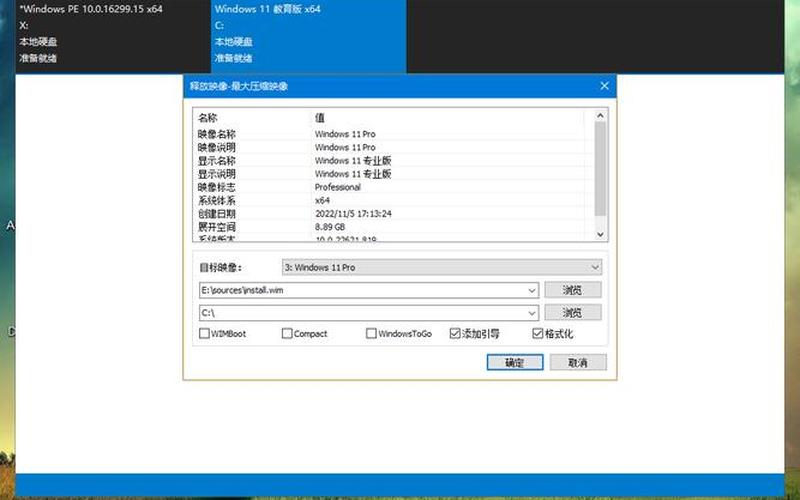Click the image info list scrollbar thumb
The height and width of the screenshot is (500, 800).
pyautogui.click(x=601, y=168)
